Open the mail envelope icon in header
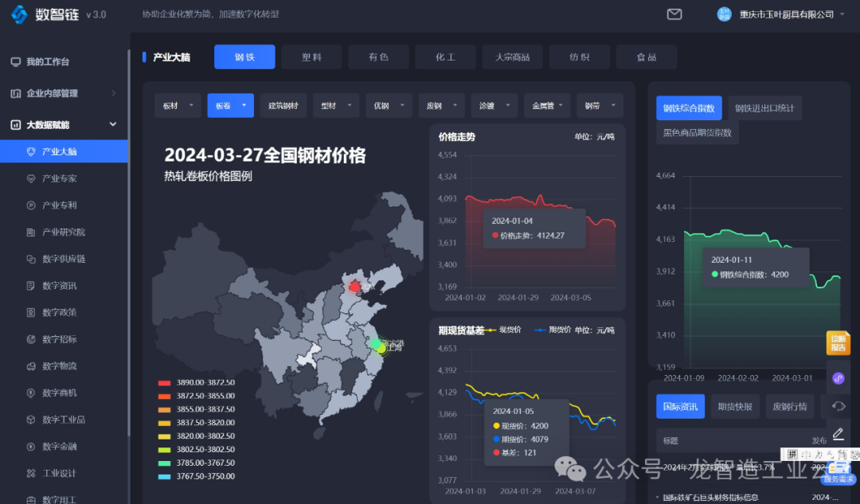The height and width of the screenshot is (504, 860). [x=674, y=14]
